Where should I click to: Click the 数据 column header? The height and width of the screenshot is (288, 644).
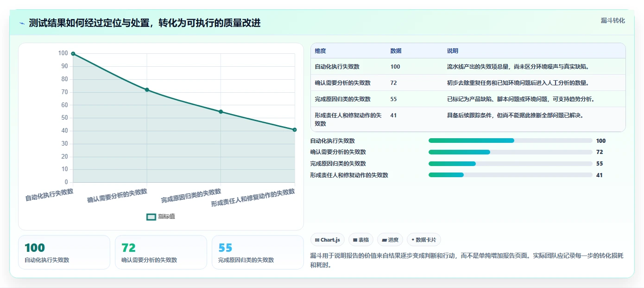click(x=396, y=51)
